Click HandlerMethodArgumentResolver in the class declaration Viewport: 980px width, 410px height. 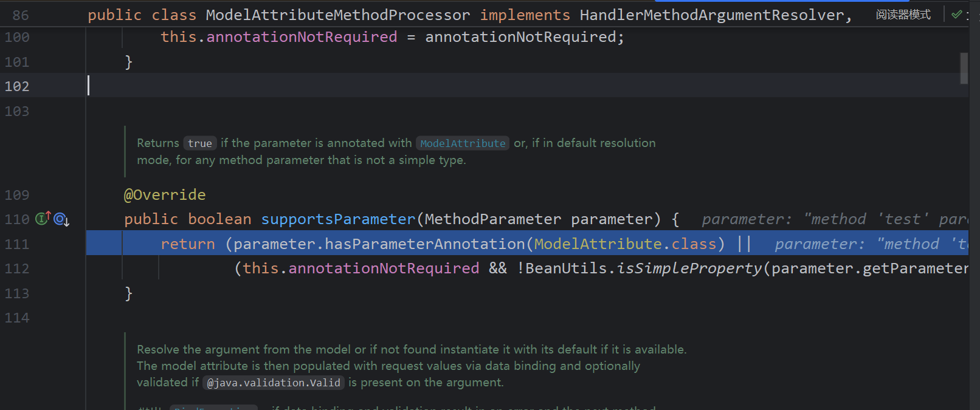point(711,15)
